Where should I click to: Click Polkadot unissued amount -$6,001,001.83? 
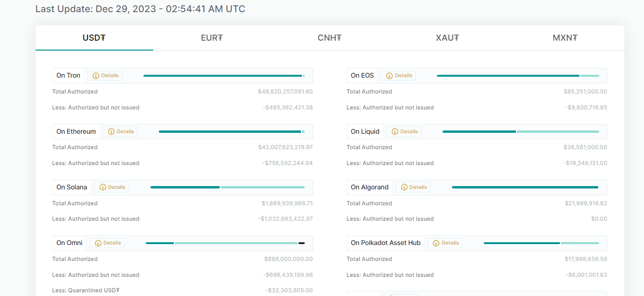tap(587, 275)
